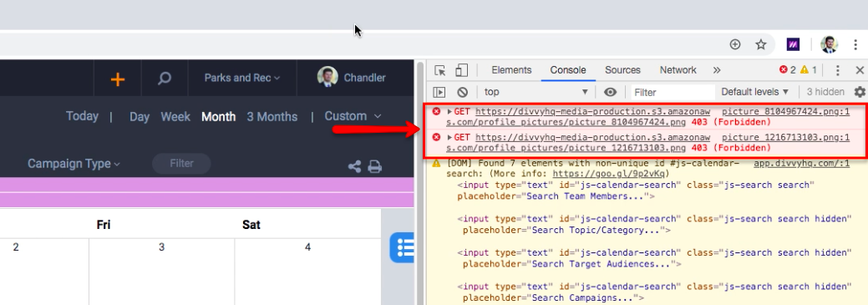Viewport: 868px width, 305px height.
Task: Click the '3 hidden' messages label
Action: (825, 92)
